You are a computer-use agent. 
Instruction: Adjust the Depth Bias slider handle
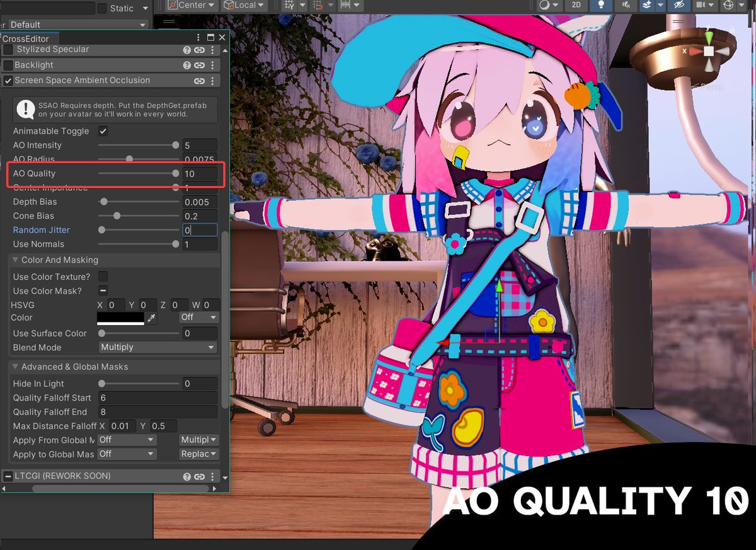104,202
